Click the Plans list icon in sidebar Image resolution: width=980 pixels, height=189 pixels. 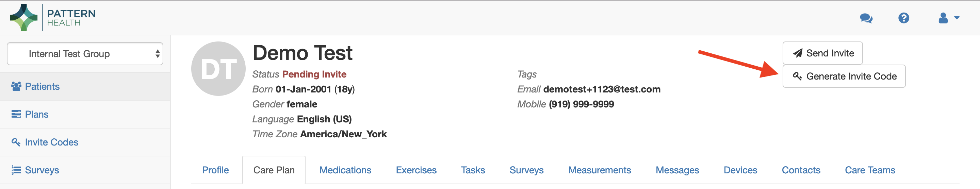16,115
